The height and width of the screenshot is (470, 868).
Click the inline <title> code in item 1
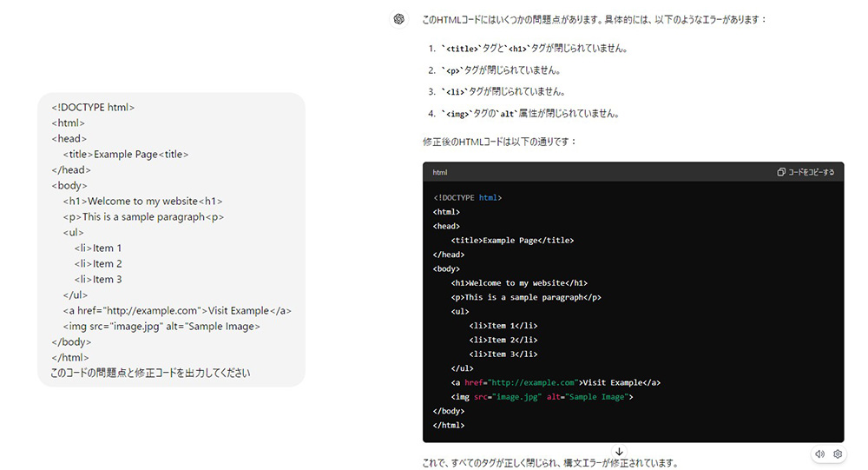point(462,49)
